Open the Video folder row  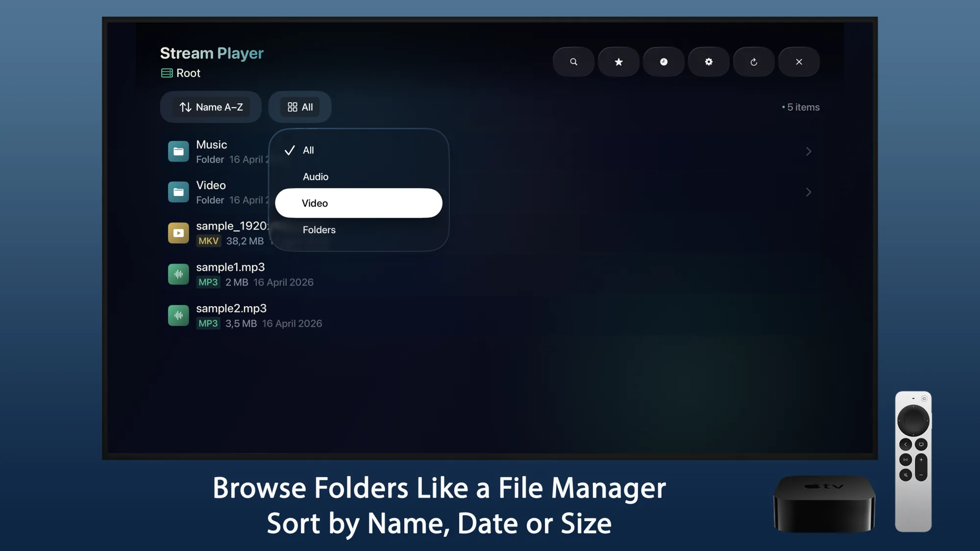(x=490, y=192)
